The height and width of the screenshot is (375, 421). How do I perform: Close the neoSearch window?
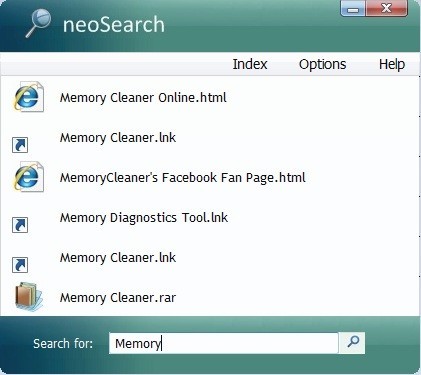(x=387, y=9)
